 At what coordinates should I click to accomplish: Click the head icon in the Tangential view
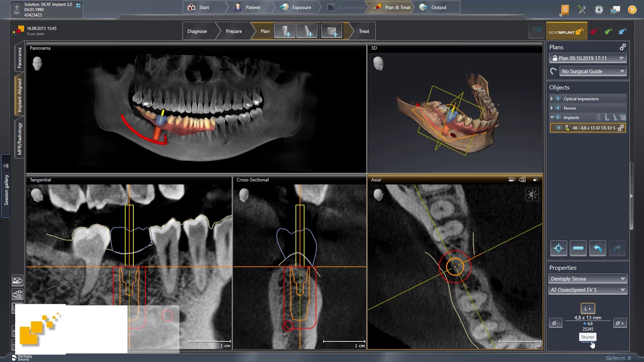coord(37,195)
